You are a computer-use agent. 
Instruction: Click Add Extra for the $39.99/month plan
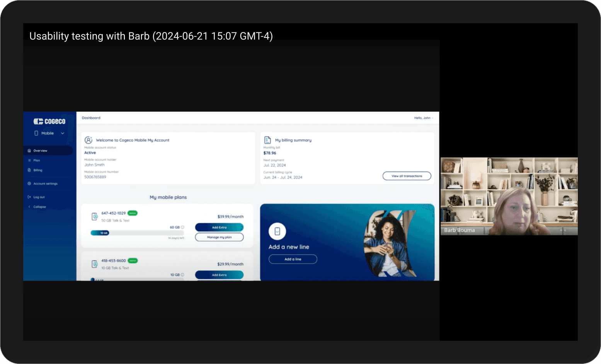coord(220,227)
